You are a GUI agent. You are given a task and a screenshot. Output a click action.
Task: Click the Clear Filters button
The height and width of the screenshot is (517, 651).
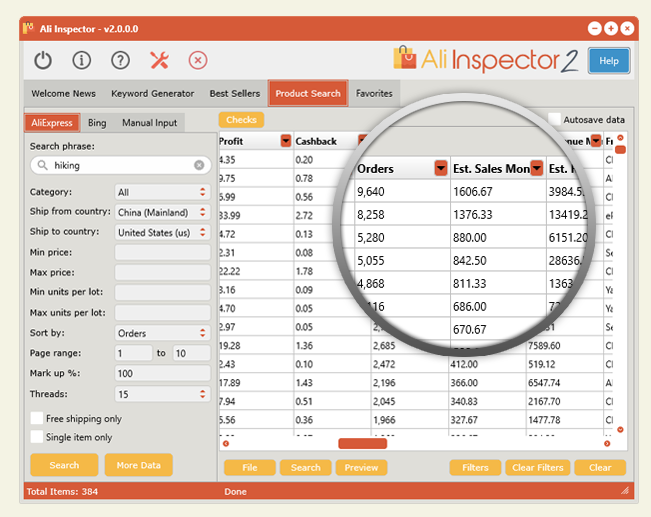point(538,467)
